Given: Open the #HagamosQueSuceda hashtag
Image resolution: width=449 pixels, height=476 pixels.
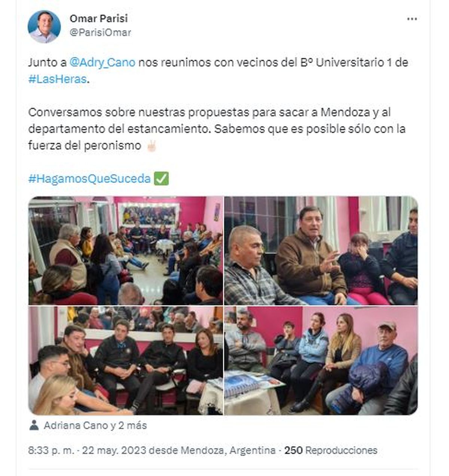Looking at the screenshot, I should (x=89, y=179).
